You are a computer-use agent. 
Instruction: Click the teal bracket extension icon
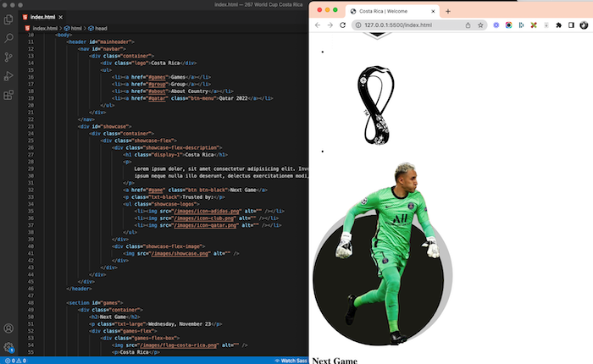click(521, 25)
